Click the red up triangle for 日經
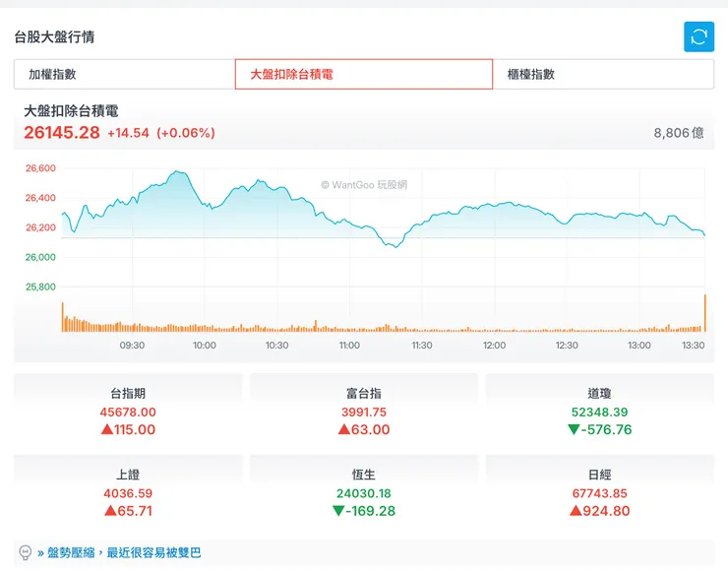728x574 pixels. pyautogui.click(x=576, y=511)
